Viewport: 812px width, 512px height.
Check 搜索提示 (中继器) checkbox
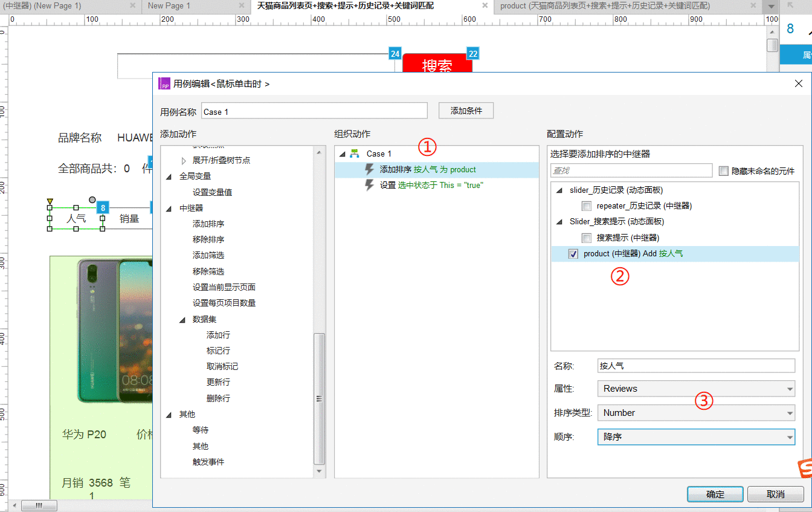(x=586, y=238)
